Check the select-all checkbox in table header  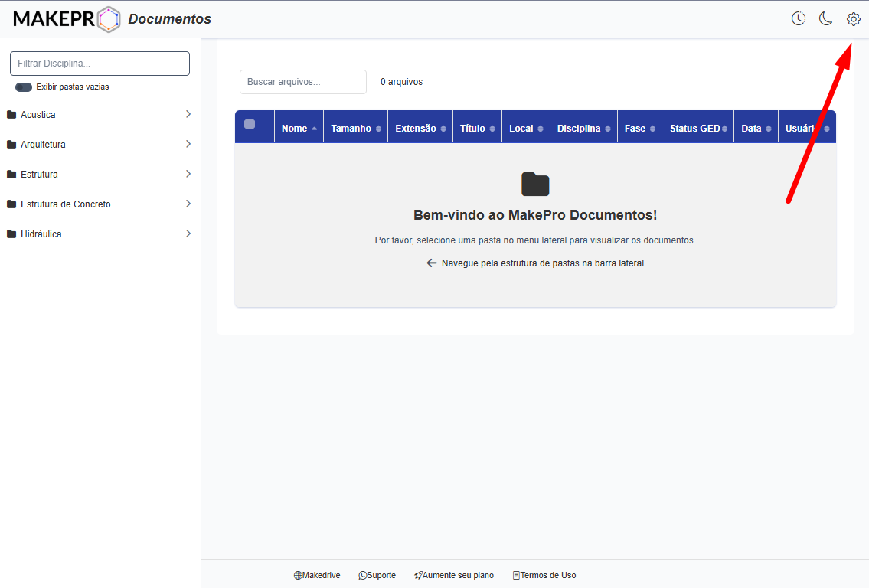(x=250, y=124)
